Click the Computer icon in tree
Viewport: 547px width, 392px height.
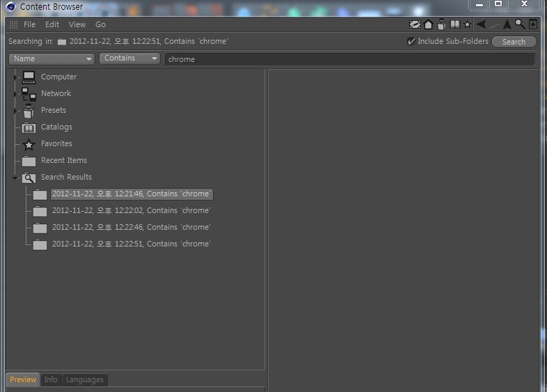click(x=29, y=77)
